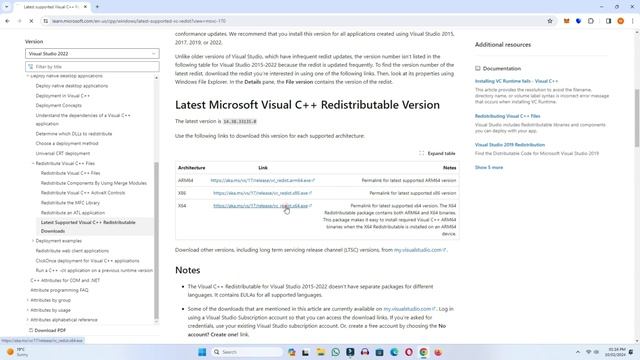Expand Attributes by group node
The width and height of the screenshot is (640, 360).
tap(28, 300)
